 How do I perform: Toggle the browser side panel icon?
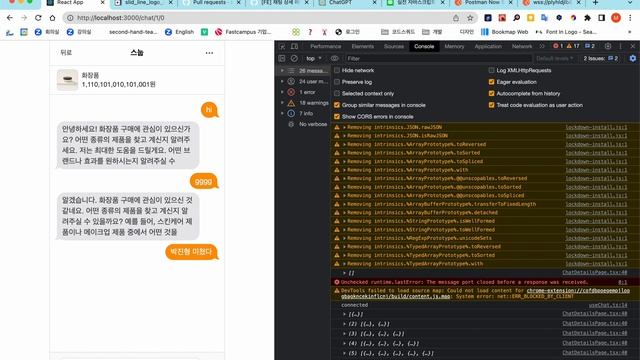pyautogui.click(x=601, y=18)
